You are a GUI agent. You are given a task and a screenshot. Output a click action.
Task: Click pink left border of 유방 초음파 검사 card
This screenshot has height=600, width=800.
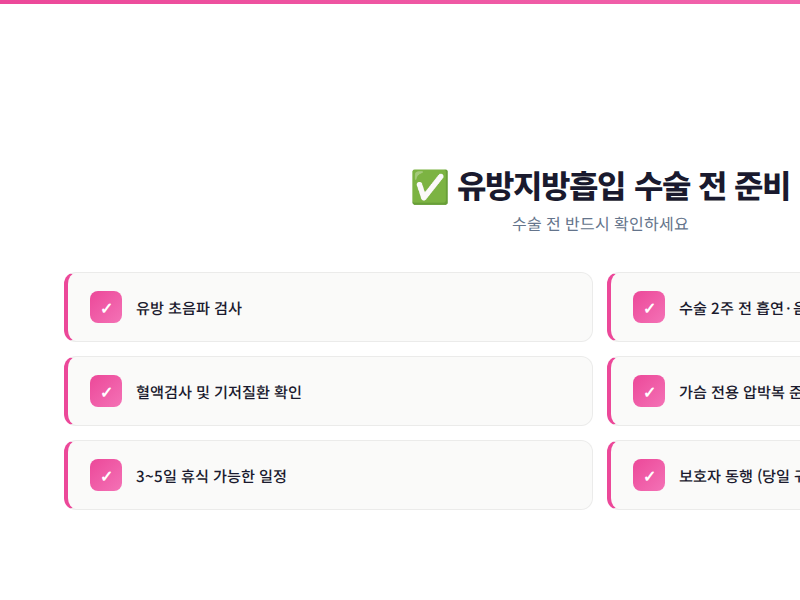(67, 308)
